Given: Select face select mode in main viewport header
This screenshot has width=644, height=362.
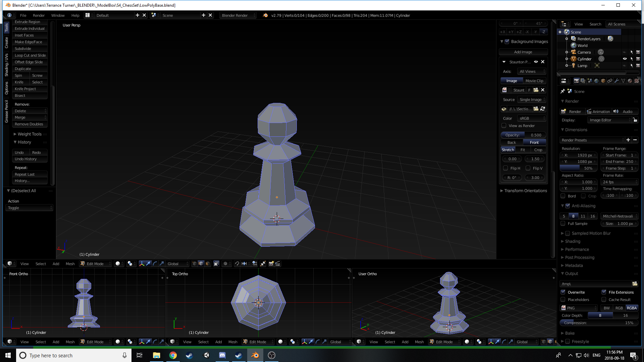Looking at the screenshot, I should point(208,264).
